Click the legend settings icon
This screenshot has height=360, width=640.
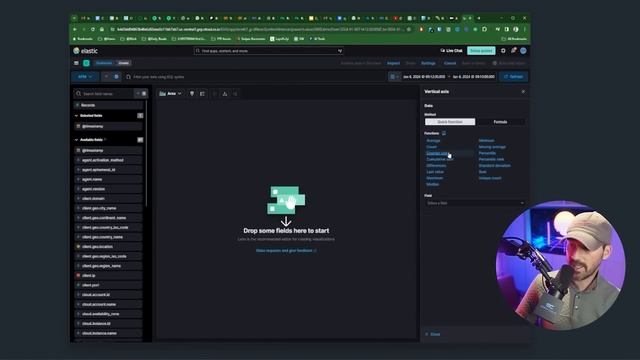pos(202,94)
